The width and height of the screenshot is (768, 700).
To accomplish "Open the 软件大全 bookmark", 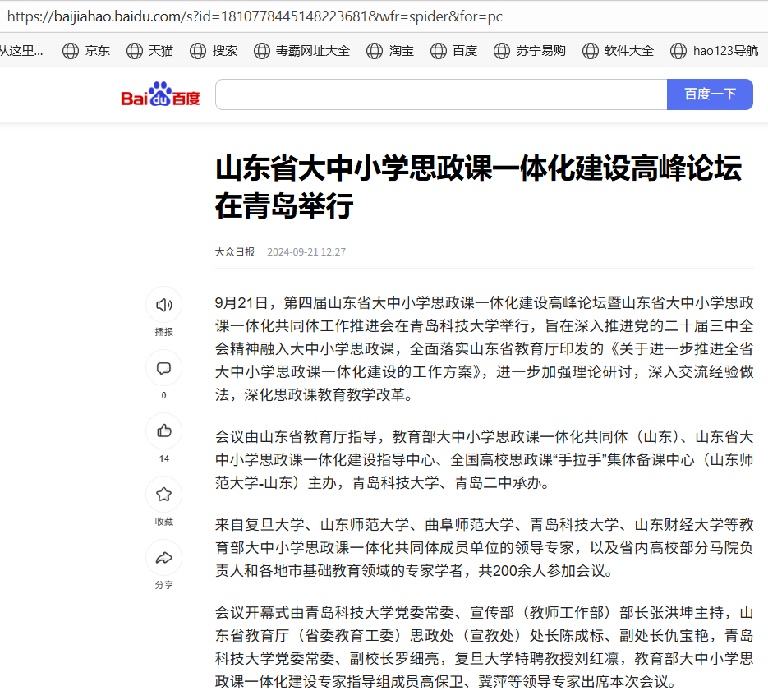I will coord(619,51).
